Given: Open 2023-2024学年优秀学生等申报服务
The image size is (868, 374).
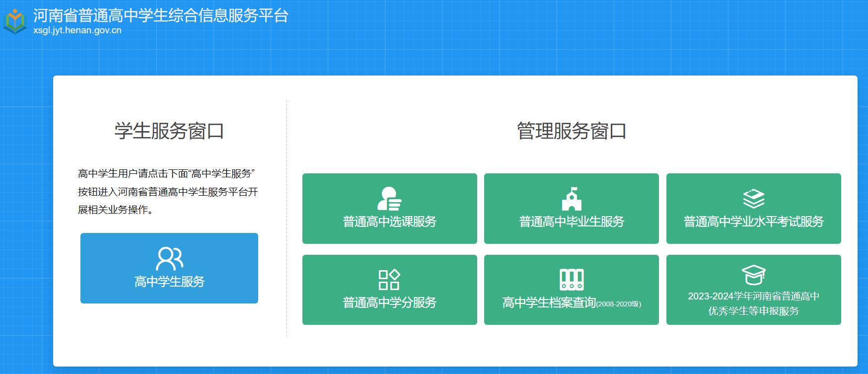Looking at the screenshot, I should pos(754,290).
